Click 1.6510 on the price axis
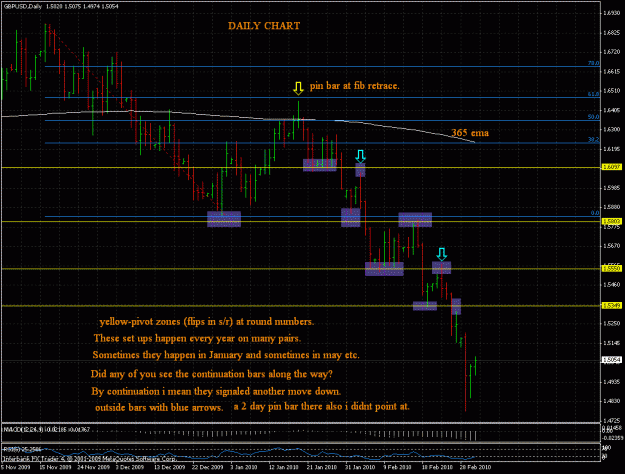Screen dimensions: 625x474 [611, 91]
